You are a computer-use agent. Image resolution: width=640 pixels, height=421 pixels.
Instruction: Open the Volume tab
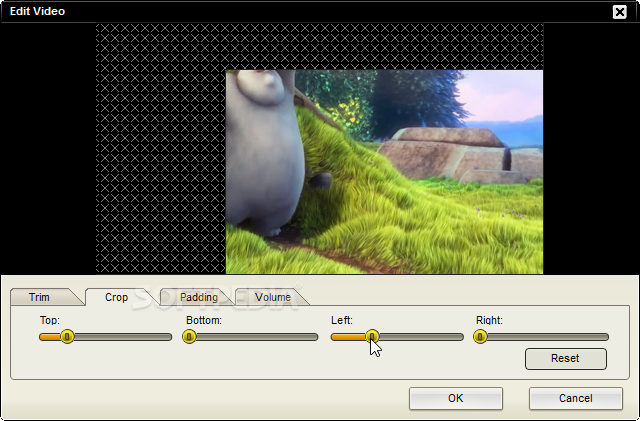point(273,297)
